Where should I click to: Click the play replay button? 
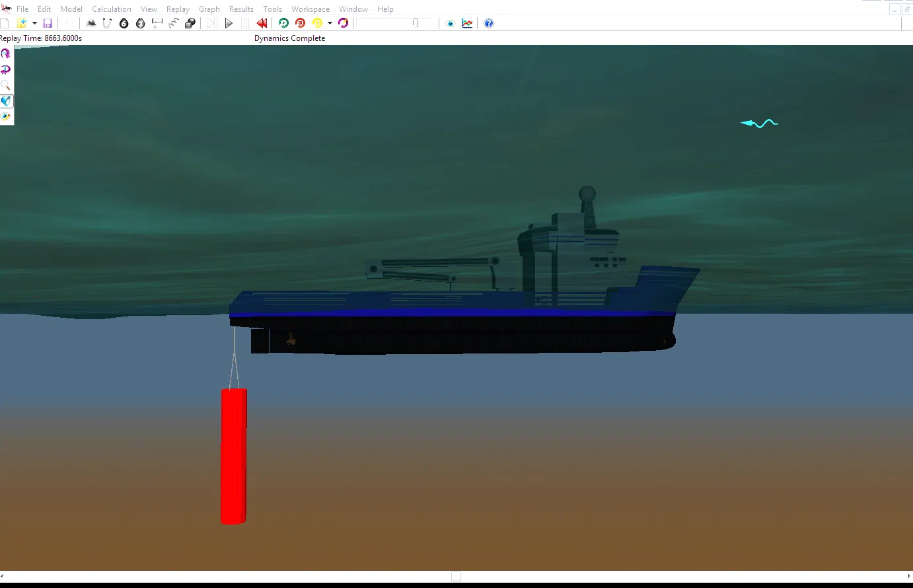click(x=229, y=23)
